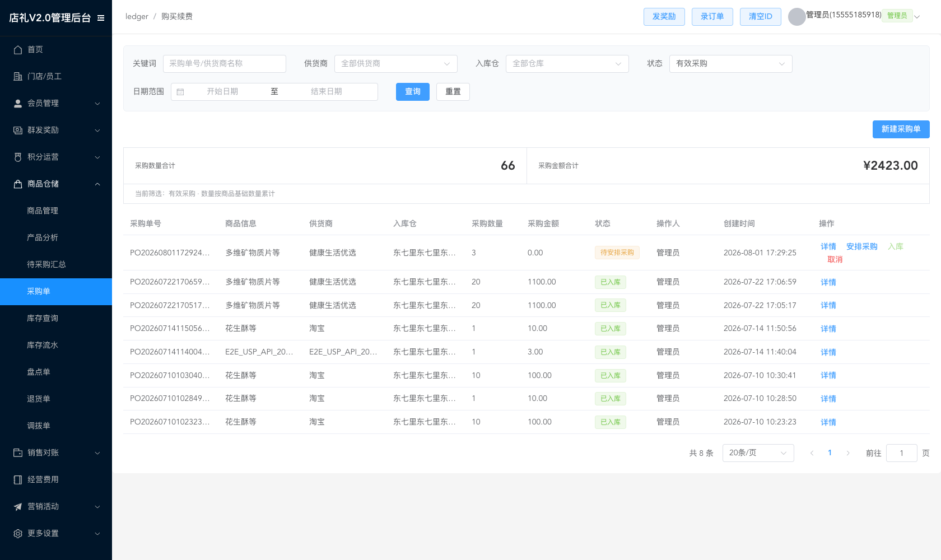941x560 pixels.
Task: Expand 更多设置 submenu
Action: point(97,534)
